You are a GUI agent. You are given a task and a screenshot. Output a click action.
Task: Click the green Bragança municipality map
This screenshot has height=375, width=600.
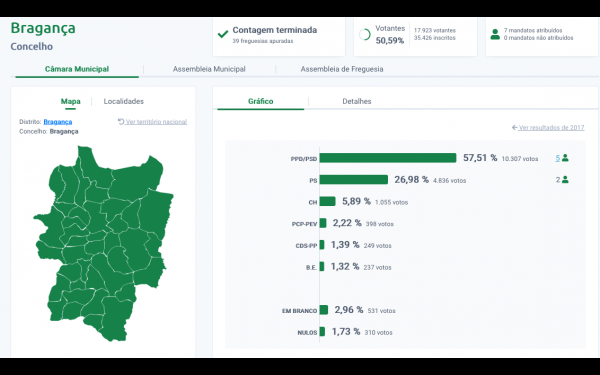103,243
